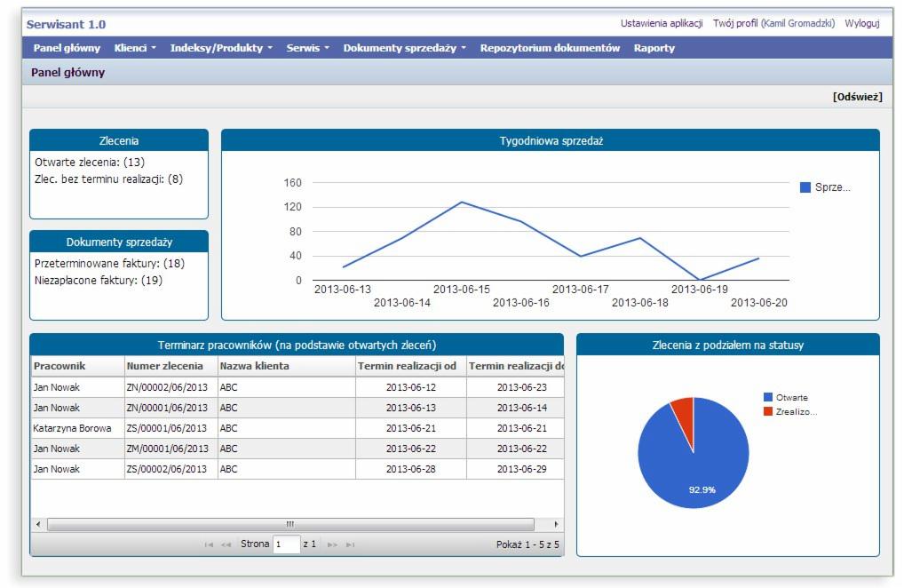This screenshot has width=904, height=588.
Task: Open Repozytorium dokumentów menu item
Action: 550,48
